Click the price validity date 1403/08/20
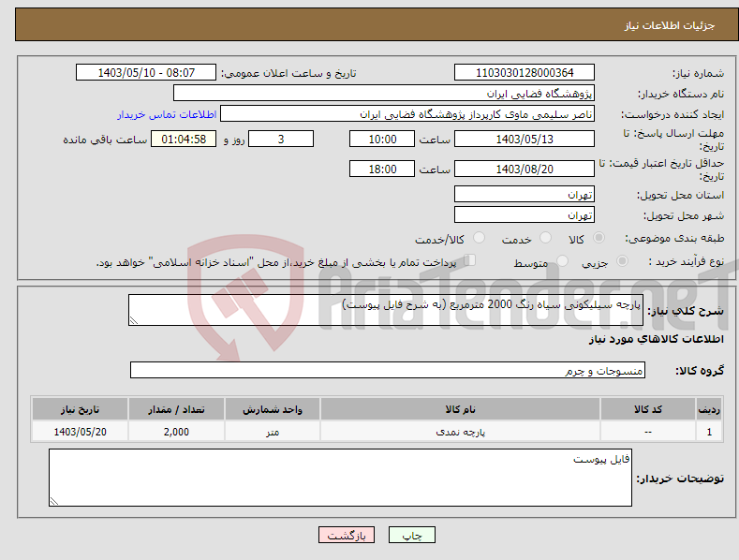The height and width of the screenshot is (560, 739). (525, 169)
